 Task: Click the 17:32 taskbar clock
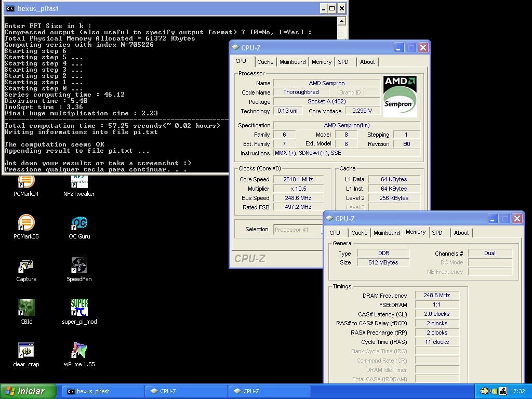click(517, 391)
